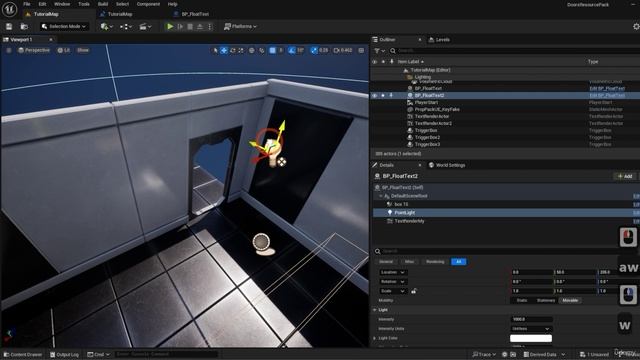Image resolution: width=640 pixels, height=360 pixels.
Task: Open the viewport Show flags menu
Action: (x=83, y=50)
